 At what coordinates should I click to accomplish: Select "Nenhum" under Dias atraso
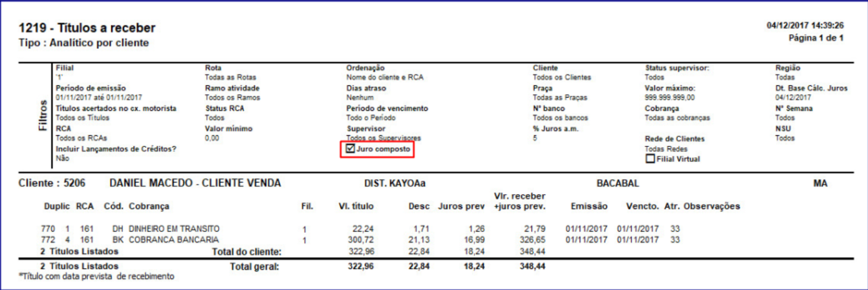[x=359, y=98]
